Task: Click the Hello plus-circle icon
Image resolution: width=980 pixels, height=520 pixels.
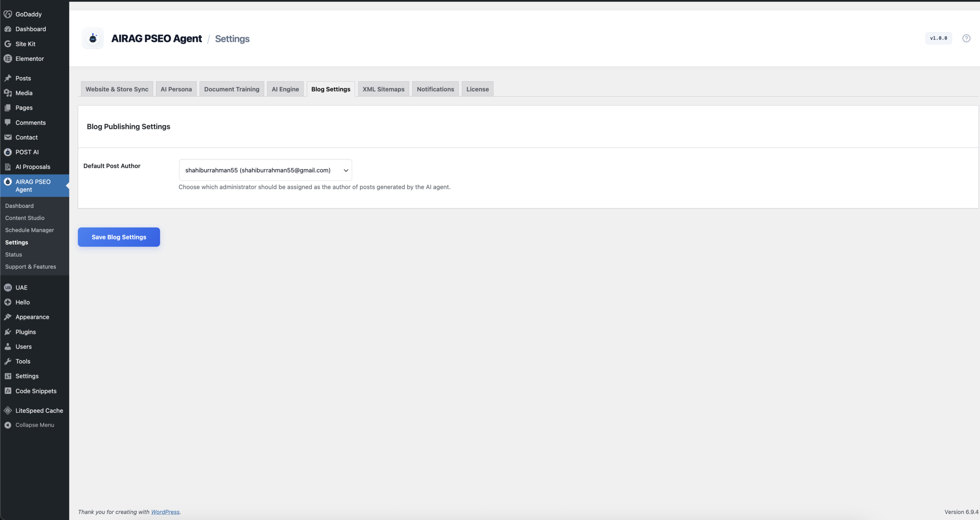Action: pos(8,302)
